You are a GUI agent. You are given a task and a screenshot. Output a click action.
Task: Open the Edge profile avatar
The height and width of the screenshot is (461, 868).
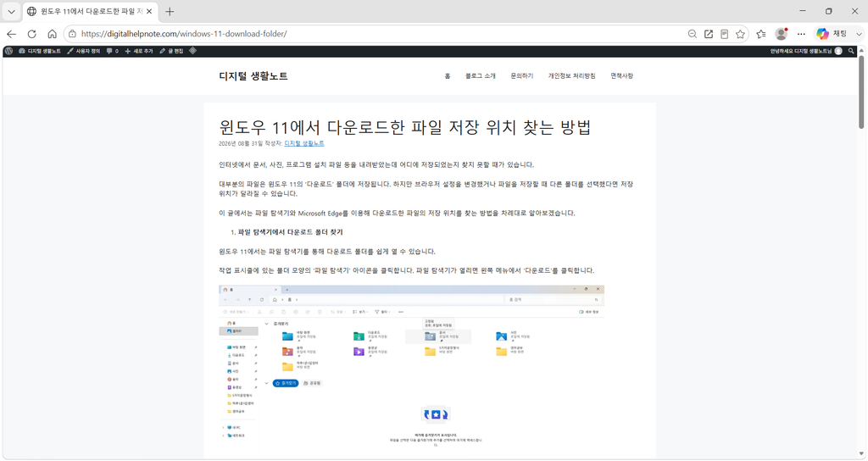click(x=781, y=34)
